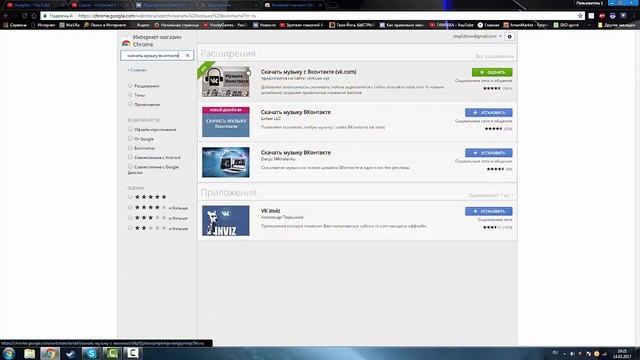Click the Chrome icon in the taskbar
The height and width of the screenshot is (360, 640).
pos(50,353)
